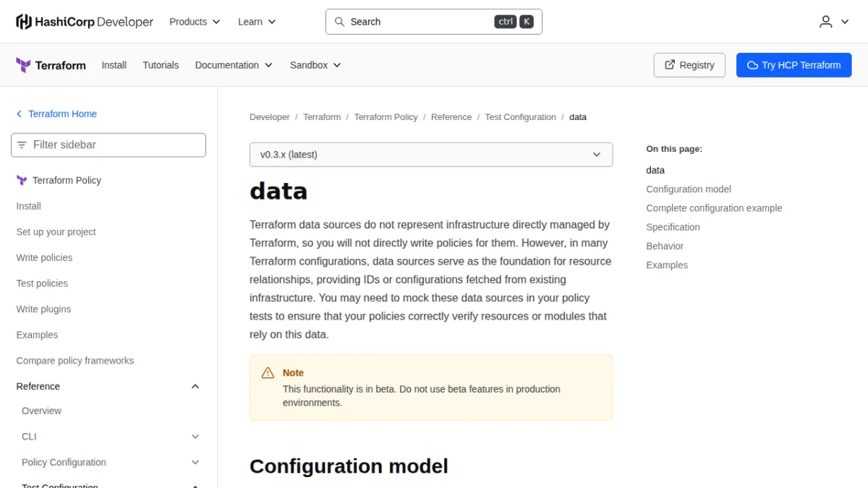
Task: Click the Terraform Policy sidebar icon
Action: pos(22,180)
